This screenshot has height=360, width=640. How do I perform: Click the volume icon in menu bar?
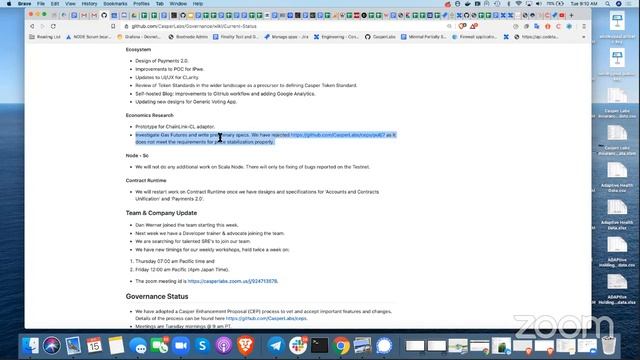(x=538, y=4)
